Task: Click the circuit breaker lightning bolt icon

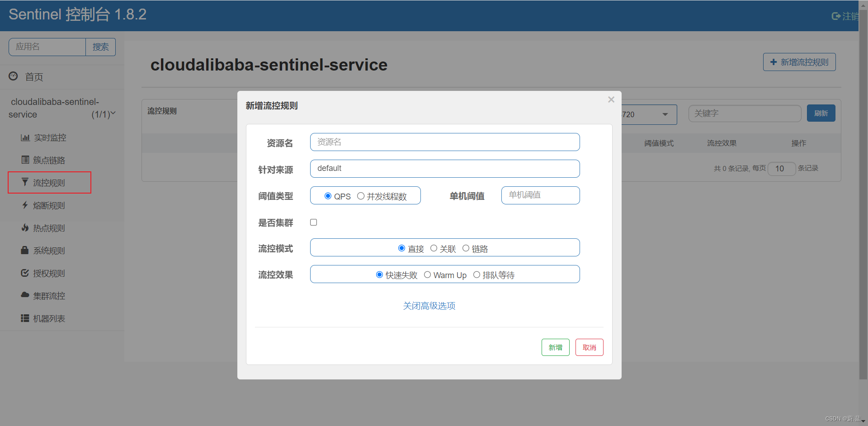Action: pos(25,205)
